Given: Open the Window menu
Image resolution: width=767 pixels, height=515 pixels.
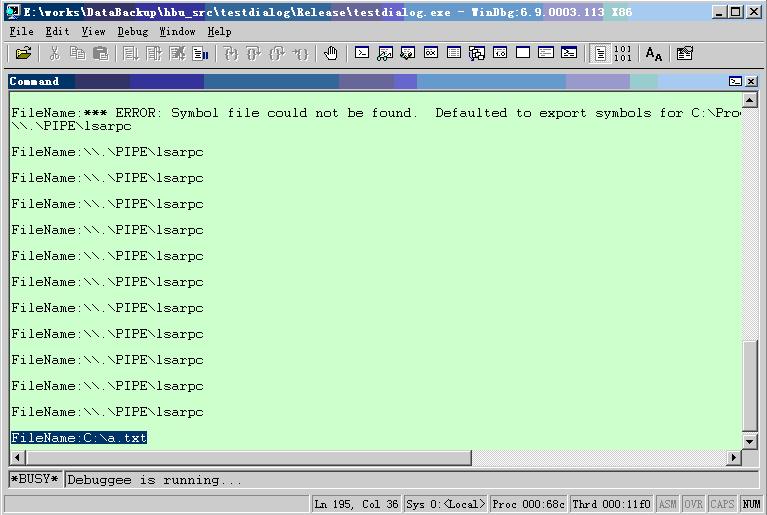Looking at the screenshot, I should pos(177,31).
